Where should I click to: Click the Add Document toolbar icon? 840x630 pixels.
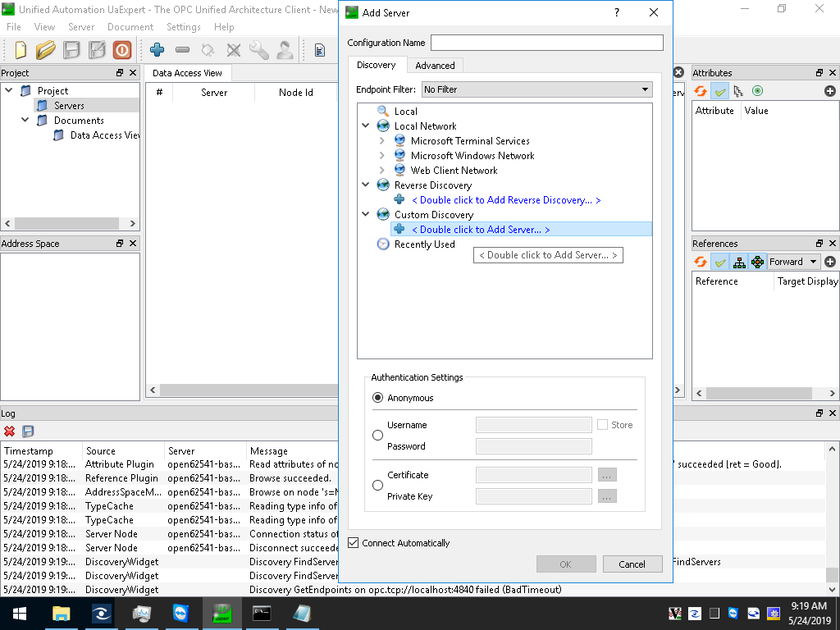[x=320, y=50]
